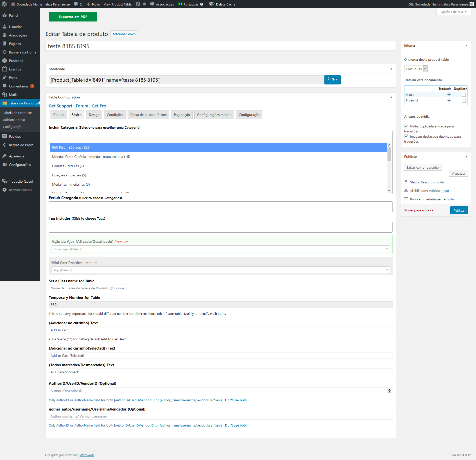The width and height of the screenshot is (476, 460).
Task: Collapse the Shortcode panel
Action: 391,69
